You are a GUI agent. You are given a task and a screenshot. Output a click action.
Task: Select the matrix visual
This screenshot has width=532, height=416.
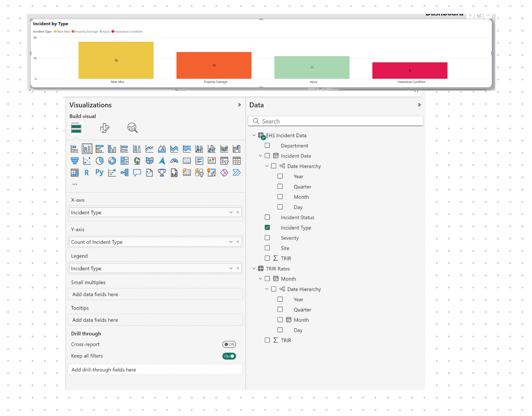pyautogui.click(x=75, y=172)
